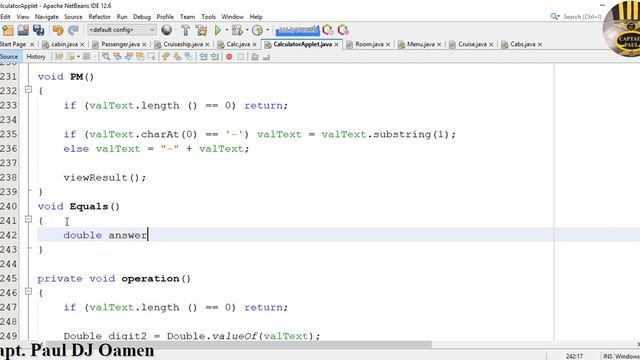Click the Last Edit location icon
Screen dimensions: 640x360
[x=59, y=57]
